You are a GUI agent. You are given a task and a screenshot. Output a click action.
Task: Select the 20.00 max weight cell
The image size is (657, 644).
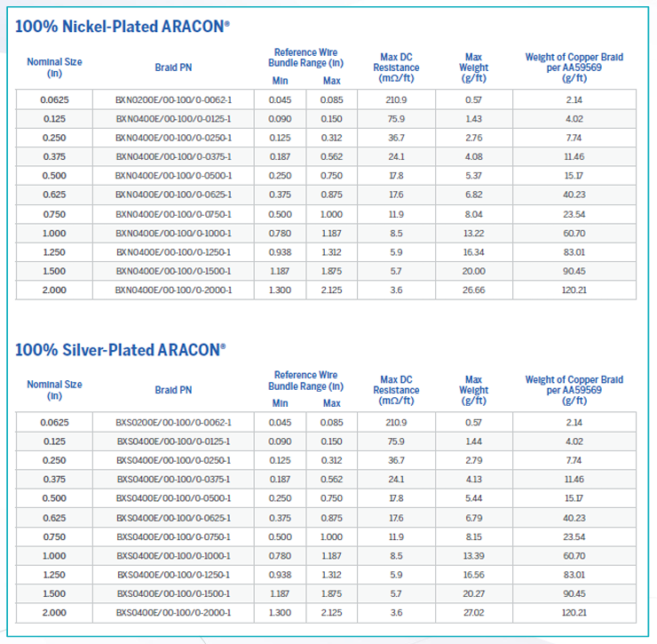473,271
